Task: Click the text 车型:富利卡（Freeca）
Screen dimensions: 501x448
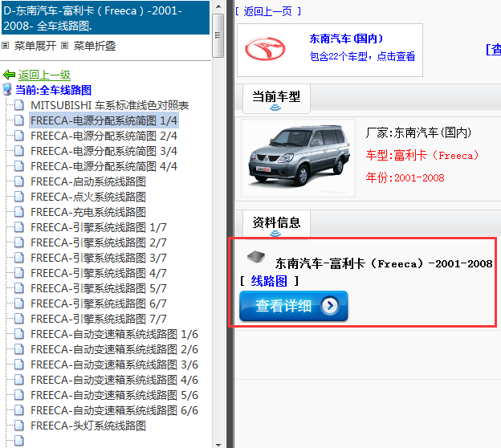Action: tap(422, 155)
